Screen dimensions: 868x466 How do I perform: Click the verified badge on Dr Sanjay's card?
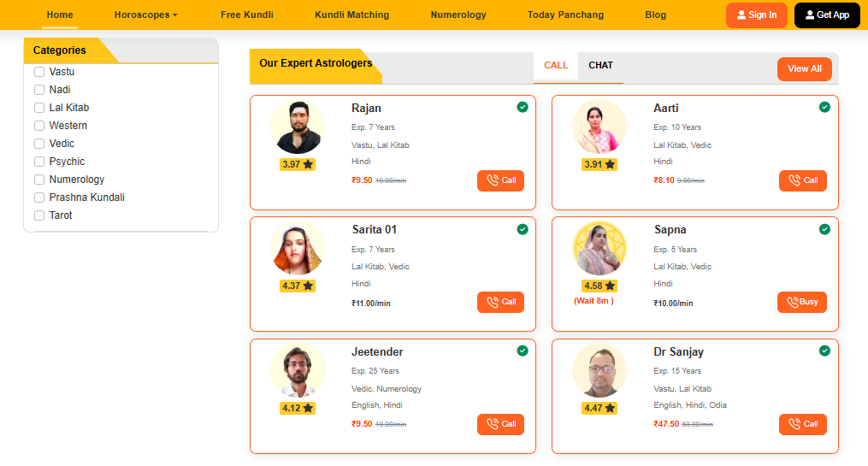tap(824, 351)
